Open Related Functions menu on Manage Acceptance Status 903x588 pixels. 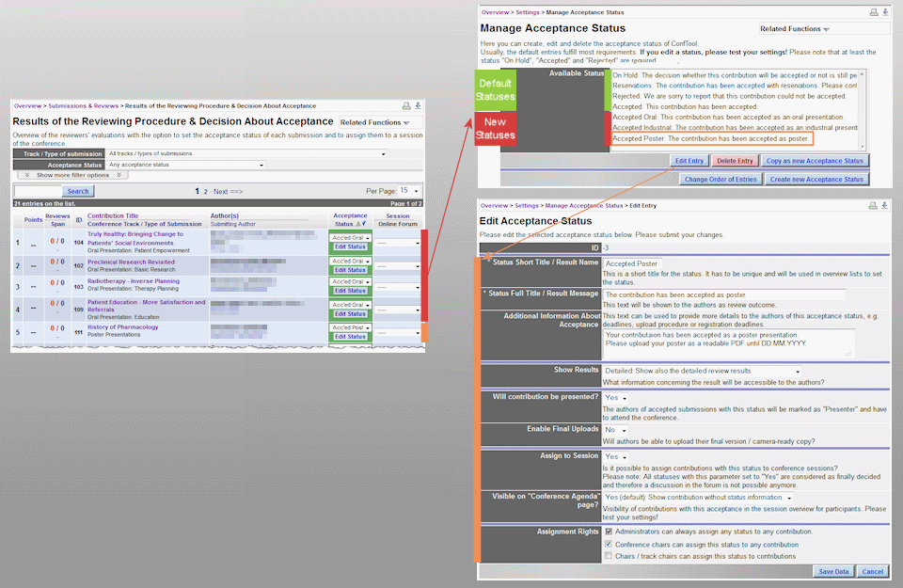795,29
